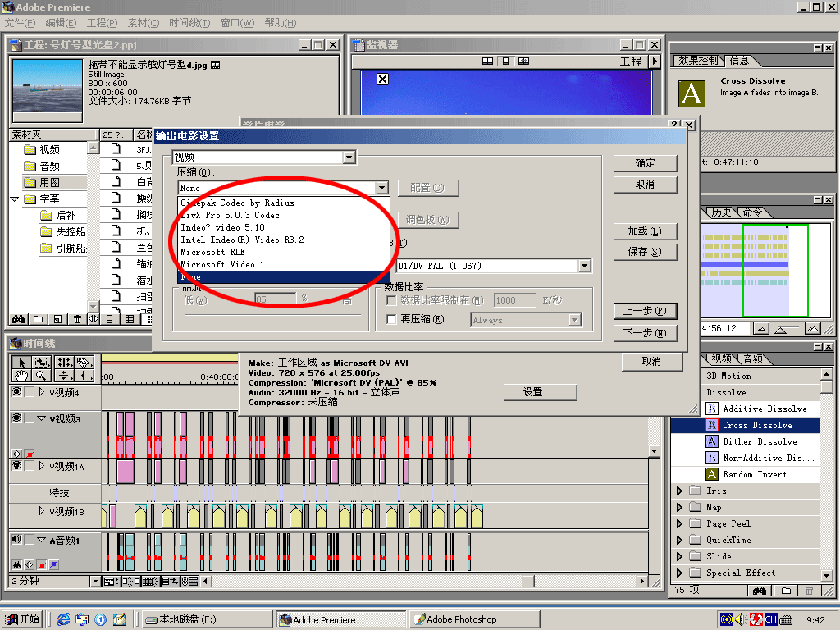Toggle Track Options icon at Timeline bottom
This screenshot has height=630, width=840.
[112, 582]
